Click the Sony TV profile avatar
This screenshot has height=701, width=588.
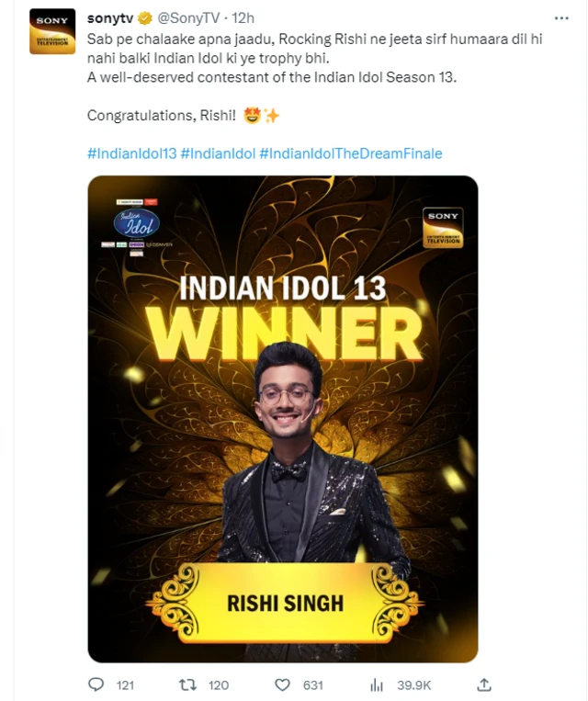[52, 31]
